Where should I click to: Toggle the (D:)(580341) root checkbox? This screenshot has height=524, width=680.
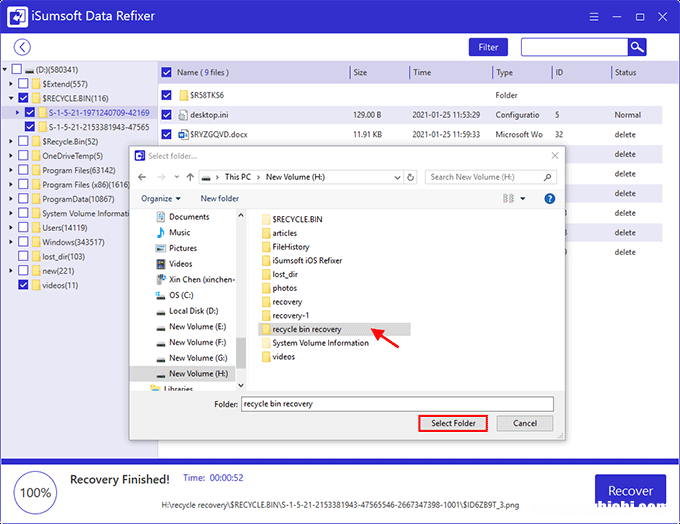pos(16,69)
